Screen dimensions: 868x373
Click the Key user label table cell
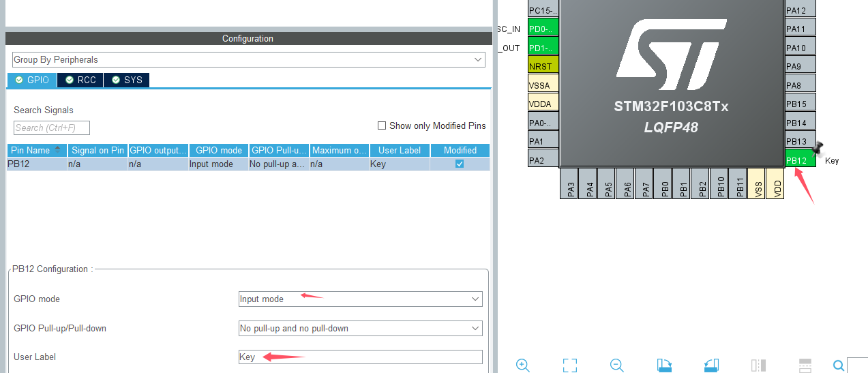(x=400, y=164)
